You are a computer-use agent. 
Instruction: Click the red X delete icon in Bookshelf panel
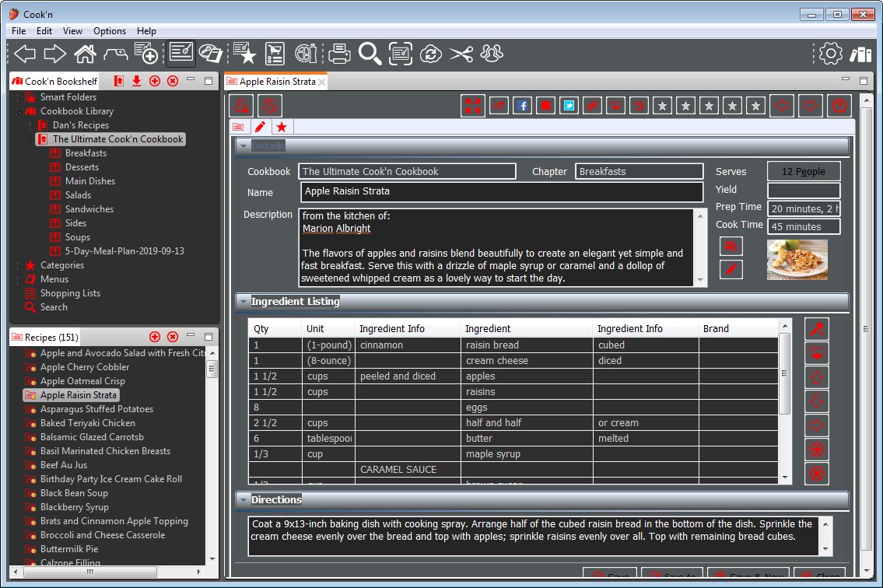point(173,81)
